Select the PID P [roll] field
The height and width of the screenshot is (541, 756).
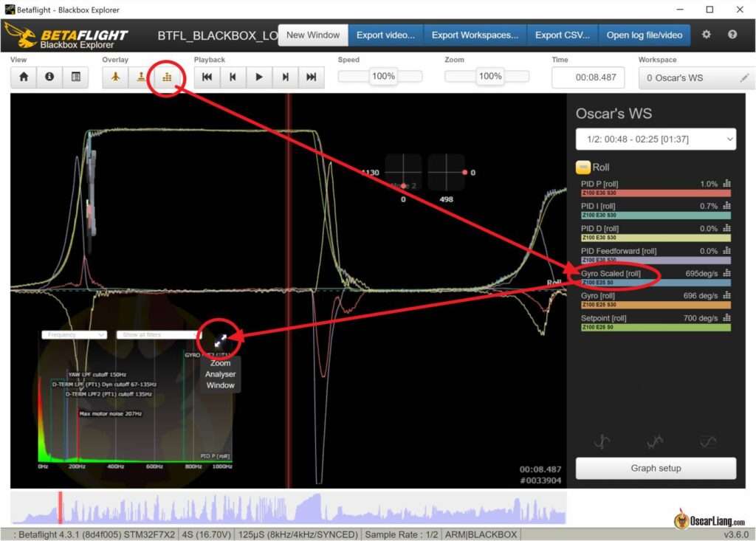point(599,184)
